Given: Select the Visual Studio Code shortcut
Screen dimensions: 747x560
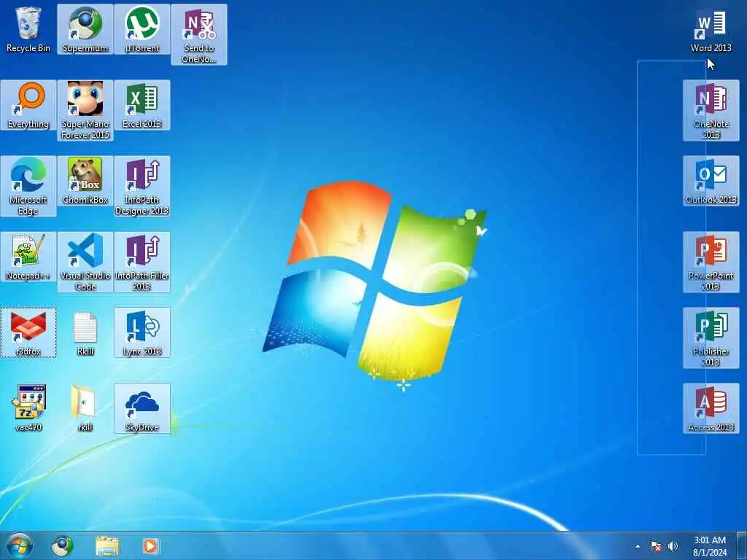Looking at the screenshot, I should pos(85,262).
